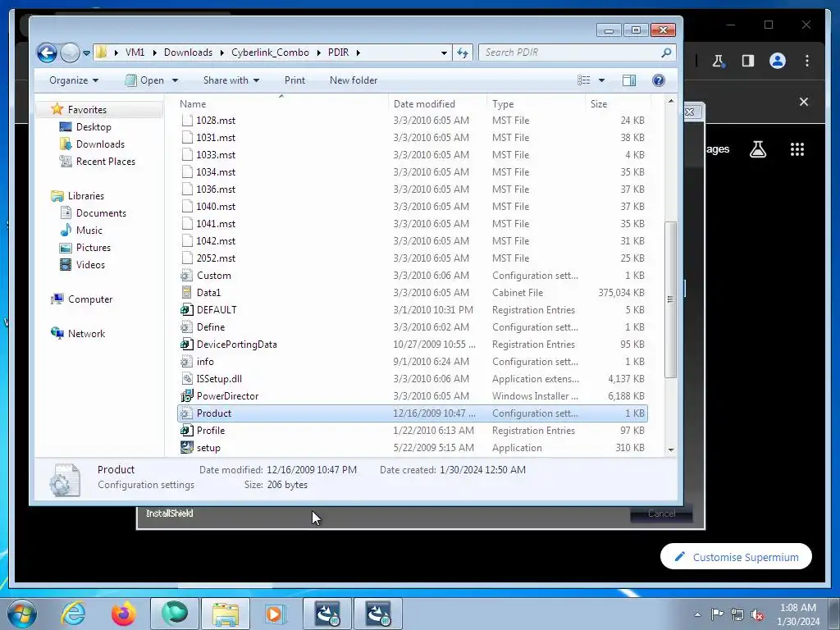
Task: Sort files by Type column header
Action: tap(503, 104)
